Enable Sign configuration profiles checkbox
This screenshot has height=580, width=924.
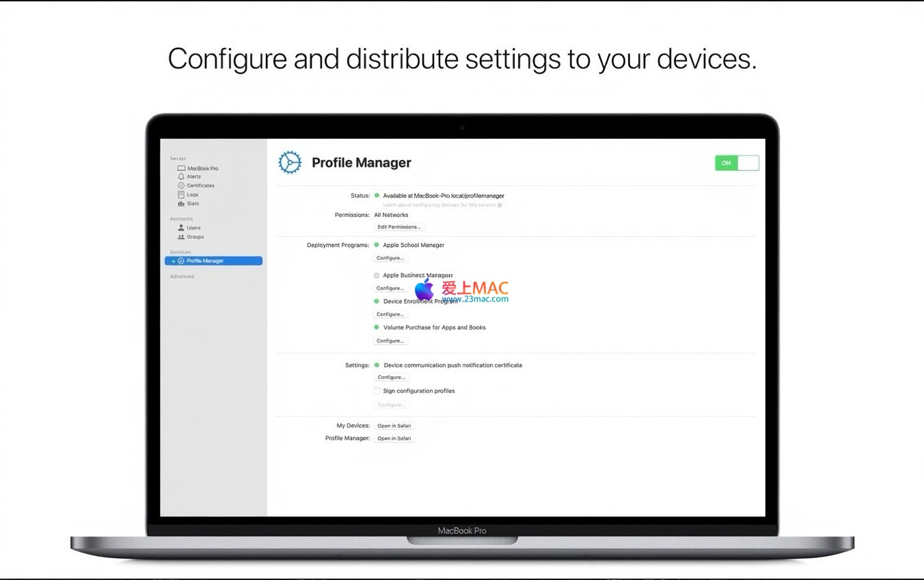click(377, 391)
